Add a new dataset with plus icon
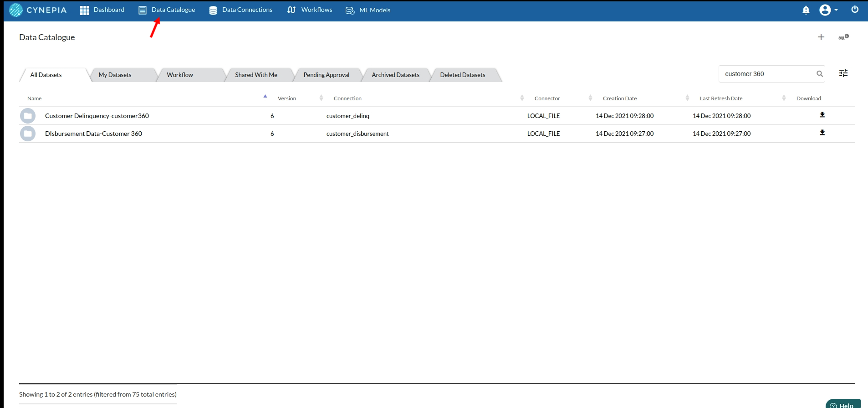 point(821,37)
